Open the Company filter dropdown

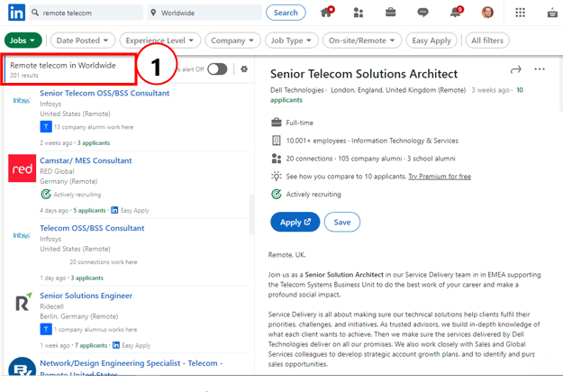coord(232,41)
